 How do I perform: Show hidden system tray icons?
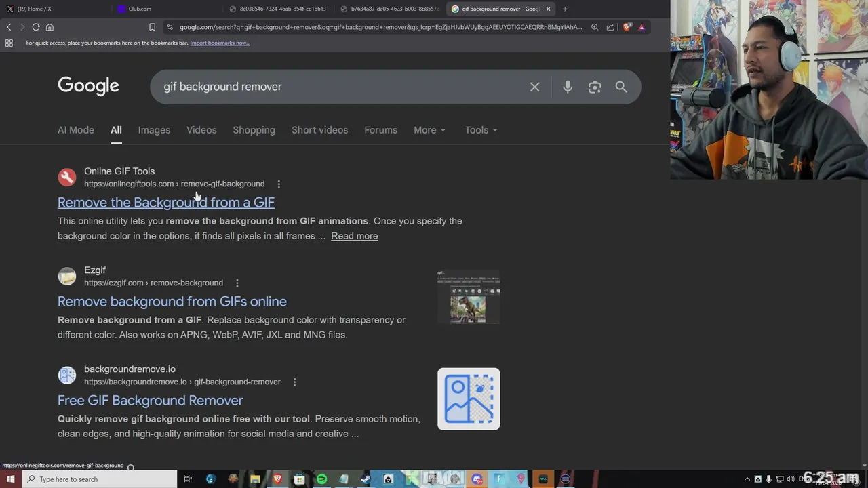tap(747, 479)
